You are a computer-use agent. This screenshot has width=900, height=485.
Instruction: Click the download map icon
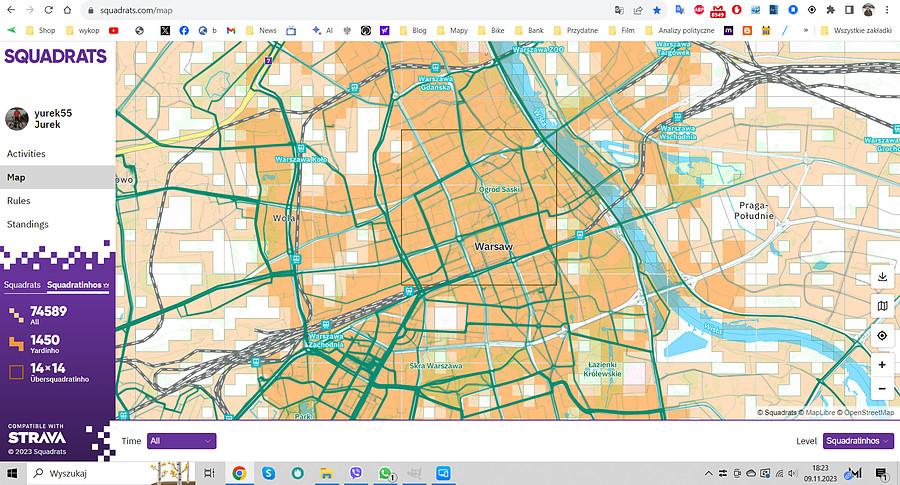coord(882,277)
